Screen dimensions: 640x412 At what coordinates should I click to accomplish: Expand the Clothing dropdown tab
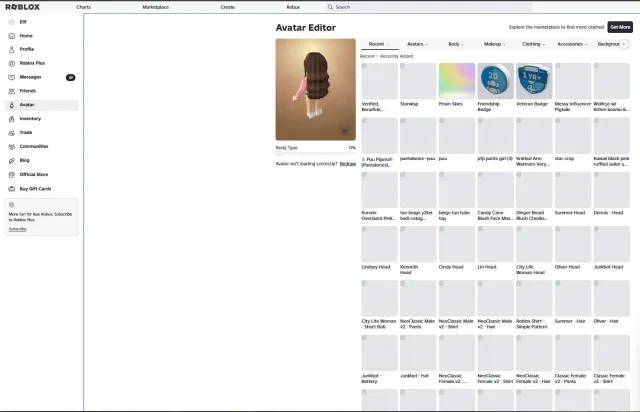pyautogui.click(x=533, y=44)
